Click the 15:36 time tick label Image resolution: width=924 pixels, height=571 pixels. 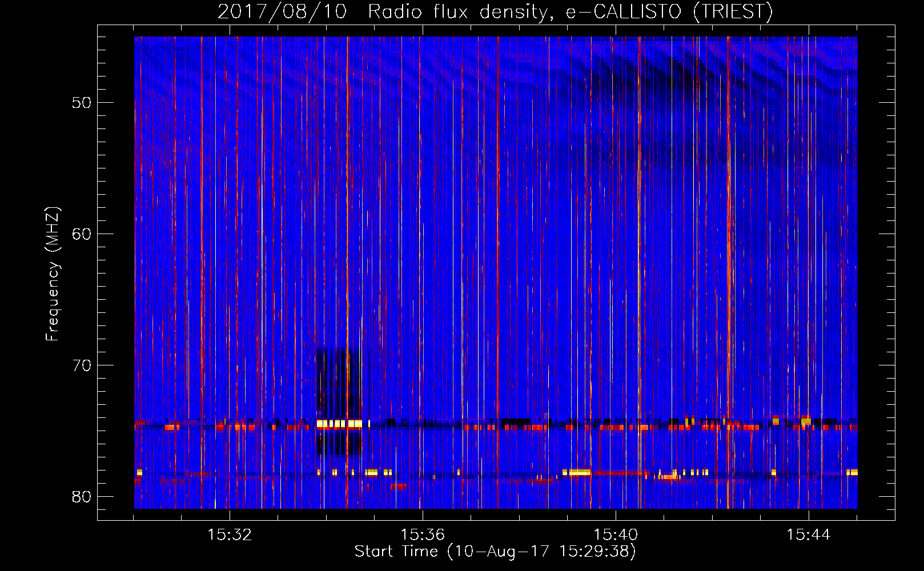423,534
